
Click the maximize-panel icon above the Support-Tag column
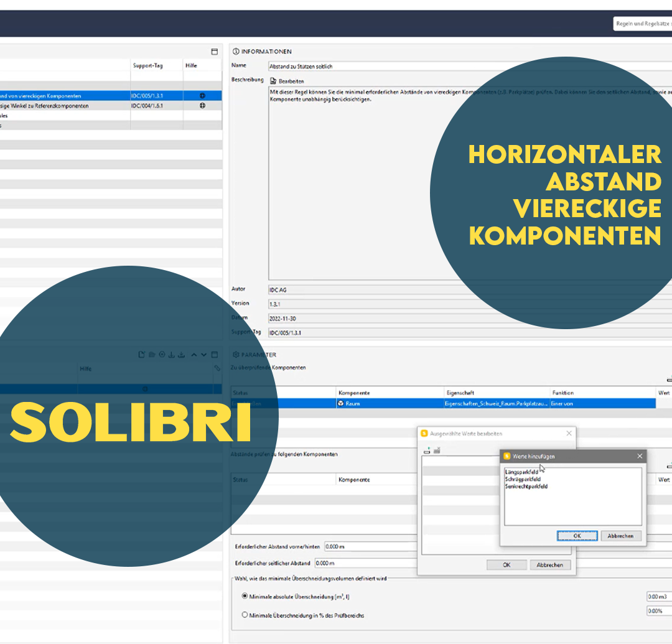tap(214, 52)
